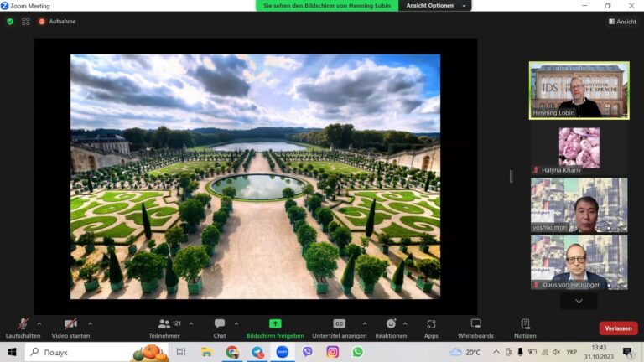Open the Ansicht view menu
Image resolution: width=644 pixels, height=362 pixels.
point(623,21)
